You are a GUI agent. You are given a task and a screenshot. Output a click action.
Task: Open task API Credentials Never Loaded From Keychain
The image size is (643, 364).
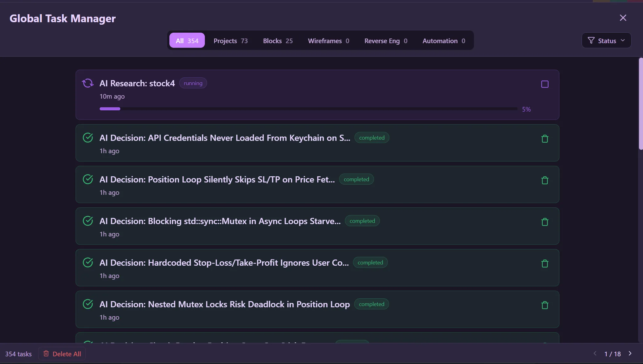(x=225, y=138)
